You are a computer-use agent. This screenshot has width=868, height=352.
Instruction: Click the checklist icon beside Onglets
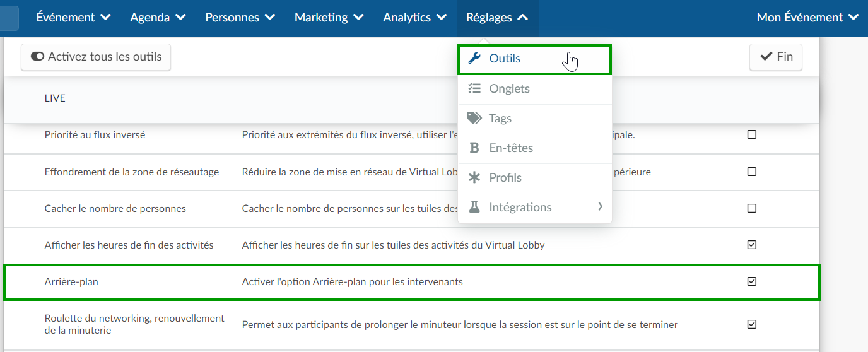(x=474, y=89)
